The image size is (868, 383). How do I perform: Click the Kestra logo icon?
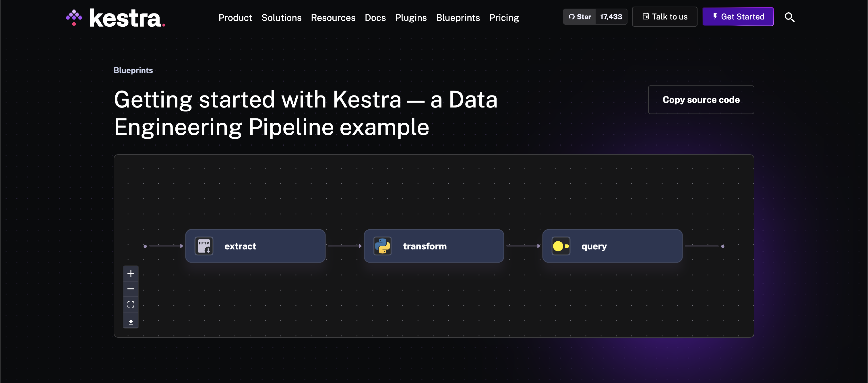coord(74,17)
